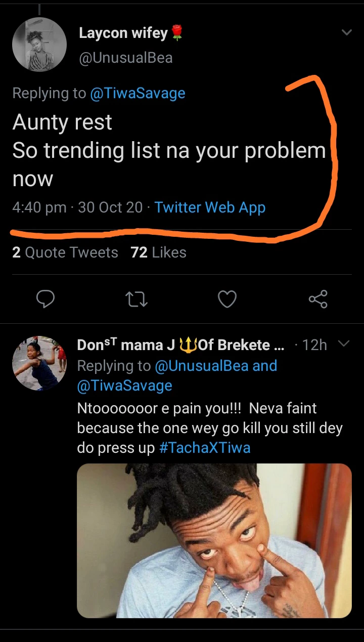Tap the @UnusualBea handle under display name

coord(126,58)
